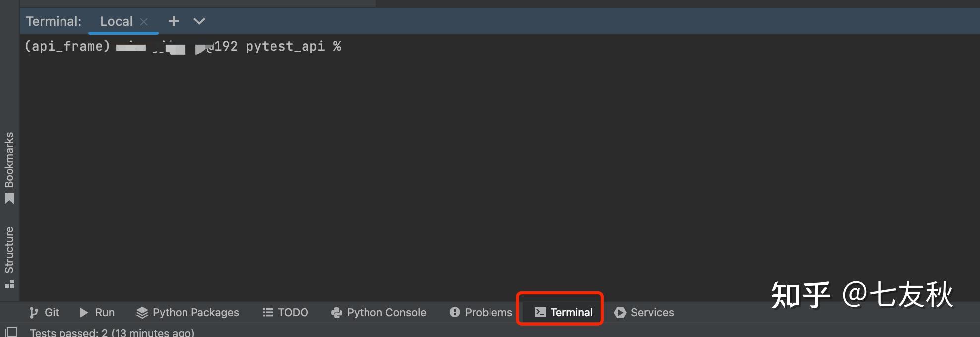Open the Structure side tab label
980x337 pixels.
(9, 250)
